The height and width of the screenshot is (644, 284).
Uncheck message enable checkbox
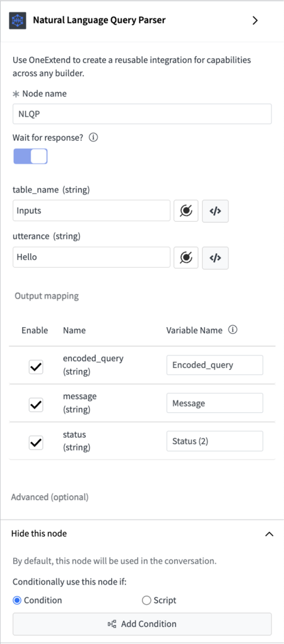[36, 405]
